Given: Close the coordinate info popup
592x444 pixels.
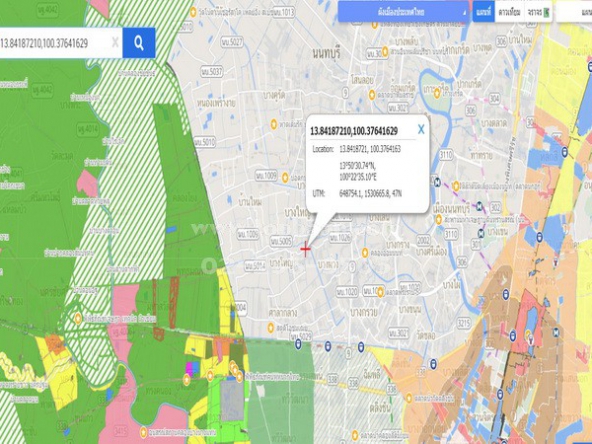Looking at the screenshot, I should point(421,130).
